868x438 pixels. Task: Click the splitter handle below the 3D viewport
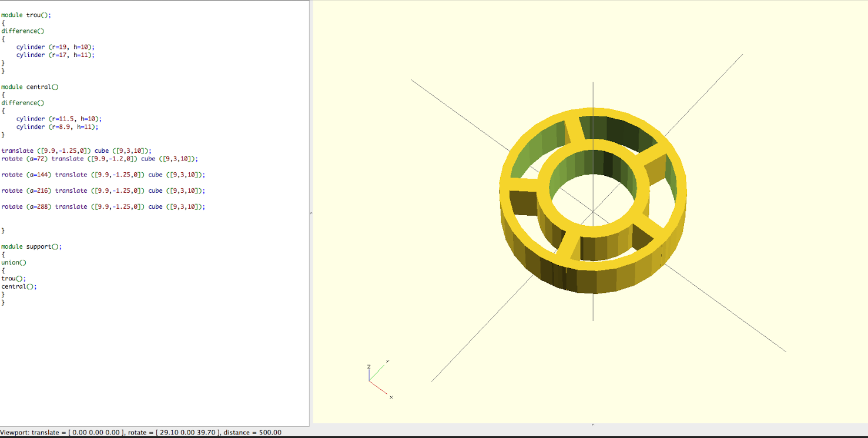(x=592, y=424)
